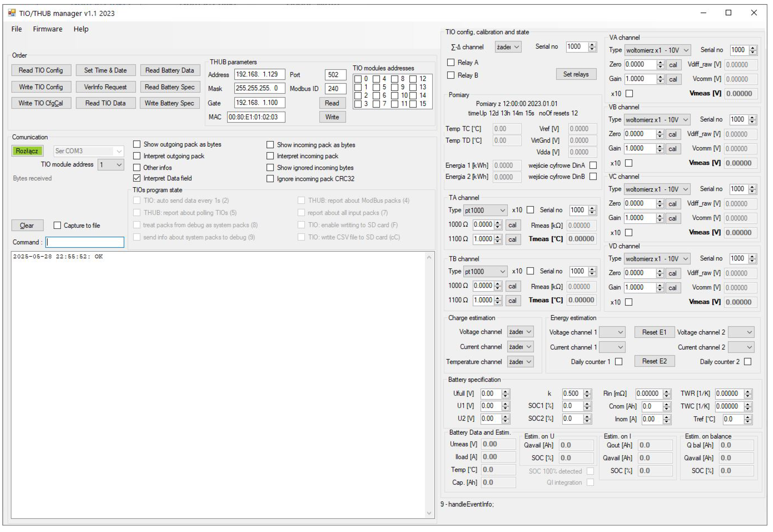Screen dimensions: 773x532
Task: Click the Command input field
Action: (x=85, y=243)
